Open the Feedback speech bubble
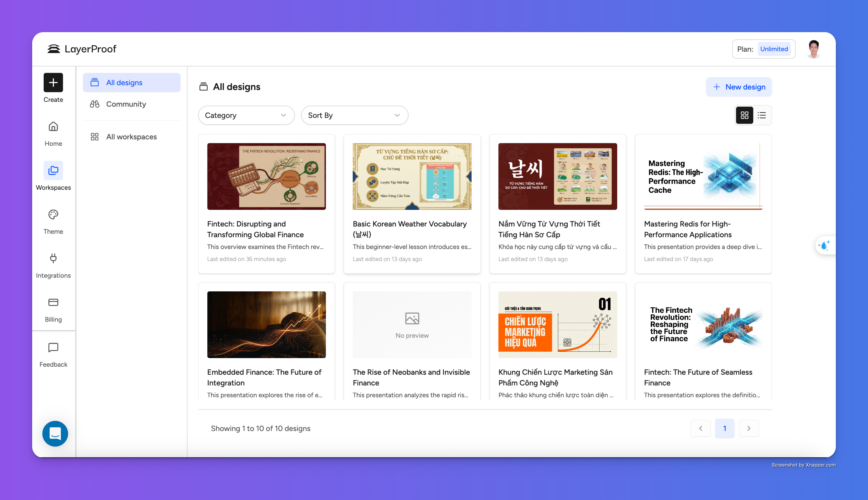 coord(53,348)
